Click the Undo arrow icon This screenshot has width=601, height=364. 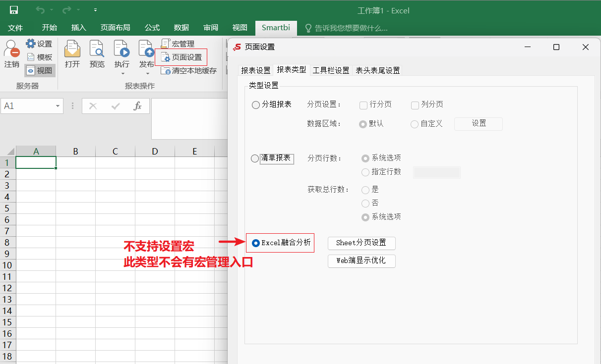click(x=40, y=10)
